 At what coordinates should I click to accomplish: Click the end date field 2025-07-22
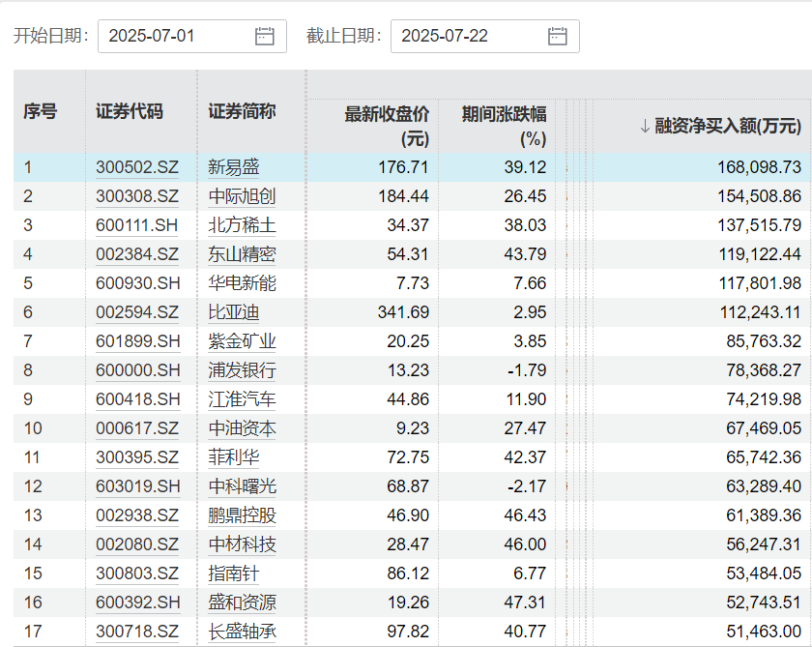pos(467,37)
